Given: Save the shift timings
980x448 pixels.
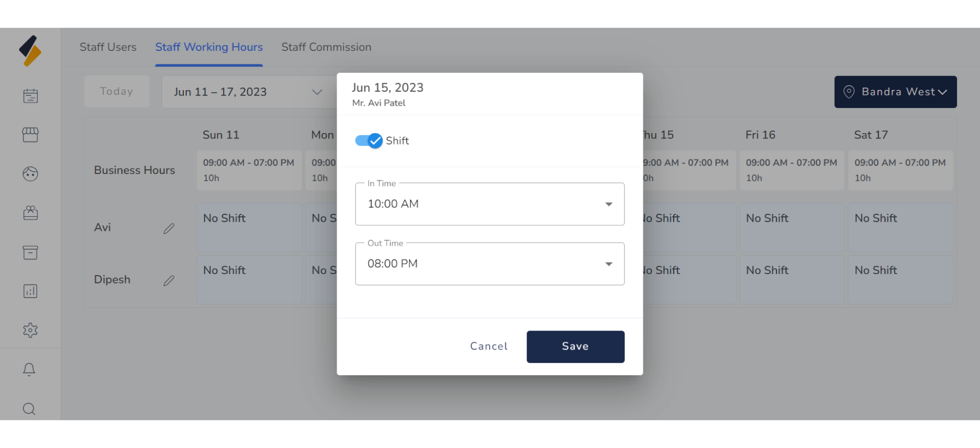Looking at the screenshot, I should [x=575, y=346].
